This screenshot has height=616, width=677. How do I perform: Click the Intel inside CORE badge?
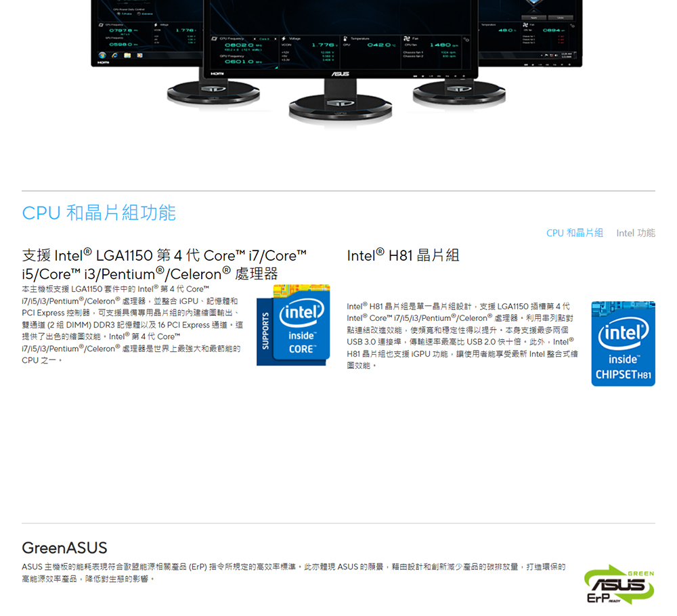click(293, 325)
